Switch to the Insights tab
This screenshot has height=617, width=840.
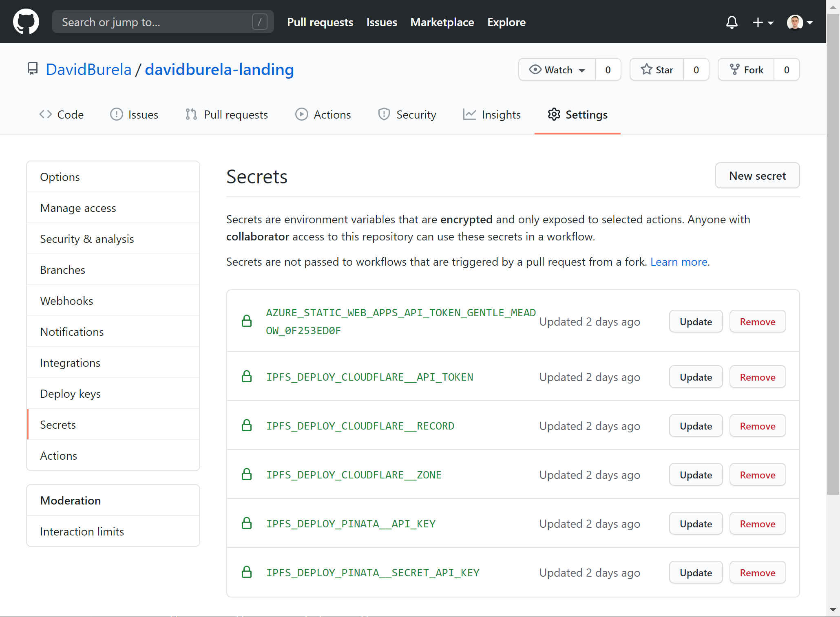[492, 115]
